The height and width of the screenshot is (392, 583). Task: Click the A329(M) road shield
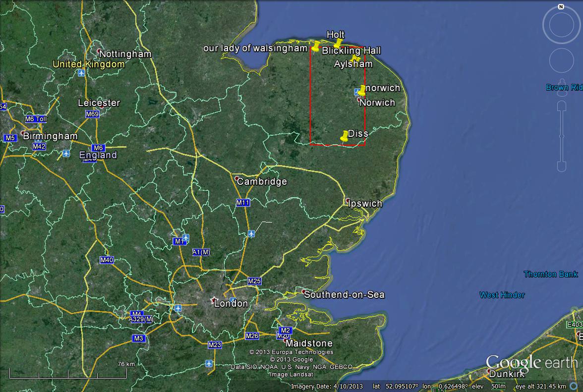[x=141, y=319]
